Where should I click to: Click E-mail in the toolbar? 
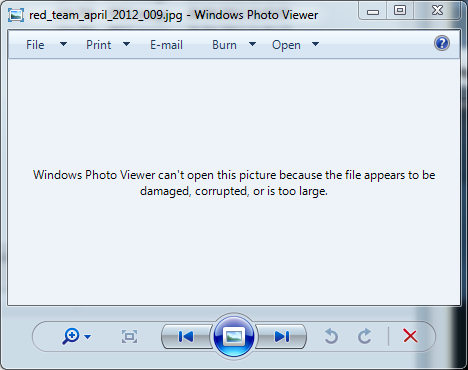coord(166,45)
